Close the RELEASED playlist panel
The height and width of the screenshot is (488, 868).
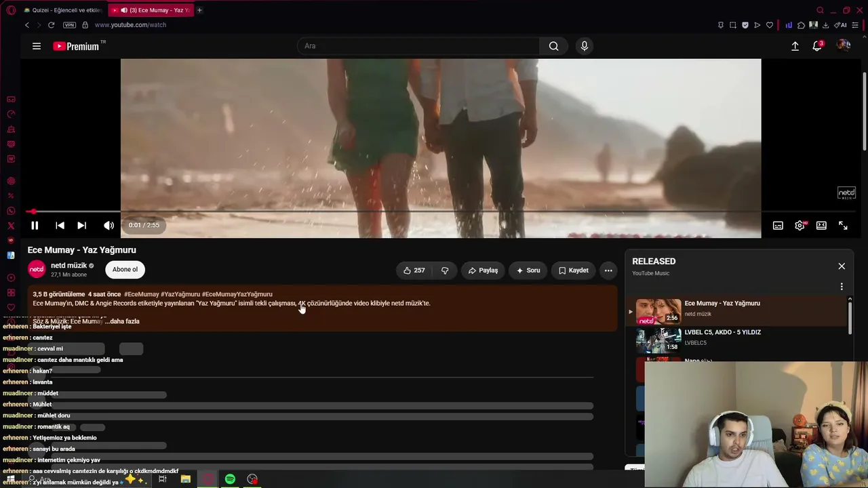(x=842, y=266)
